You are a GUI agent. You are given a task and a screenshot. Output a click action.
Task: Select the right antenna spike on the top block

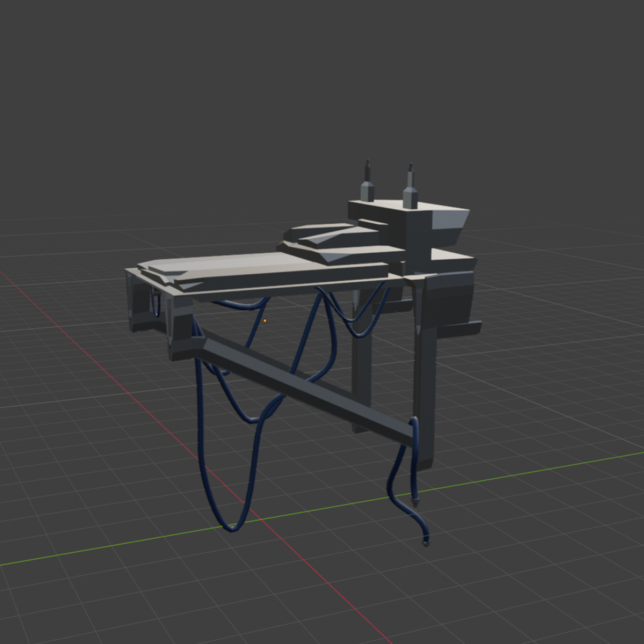[411, 187]
